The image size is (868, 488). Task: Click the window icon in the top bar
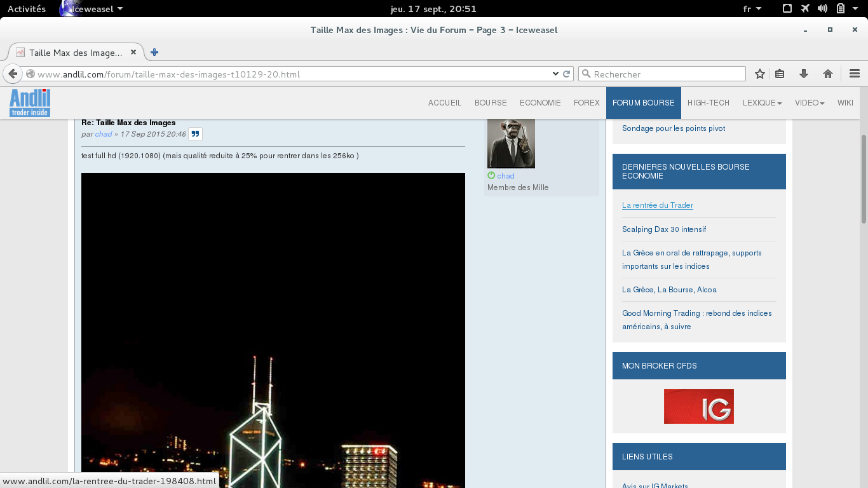pos(787,9)
